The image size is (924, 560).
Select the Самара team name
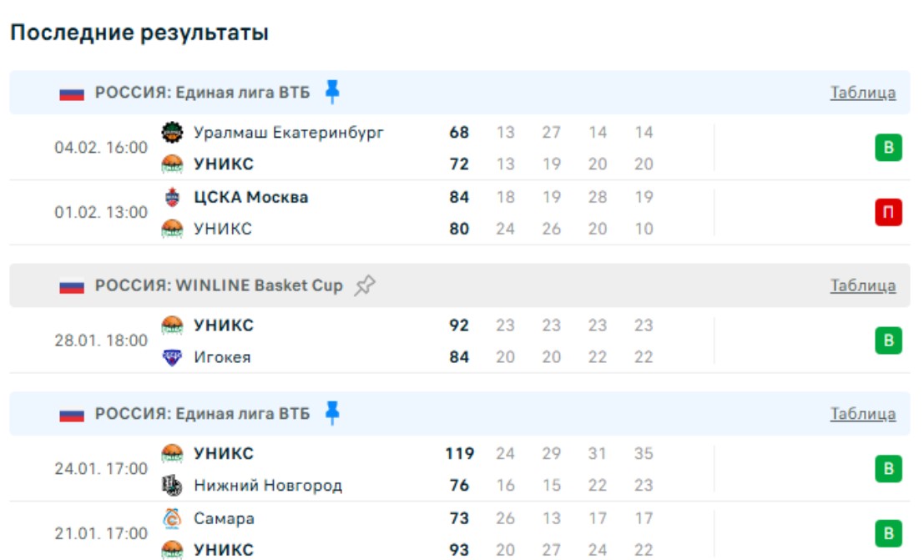click(x=224, y=518)
